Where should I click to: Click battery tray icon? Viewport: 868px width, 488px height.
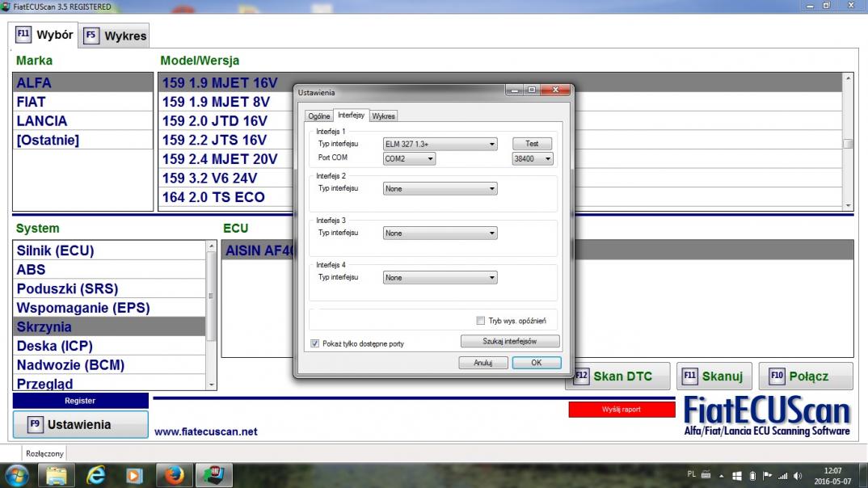click(x=752, y=476)
